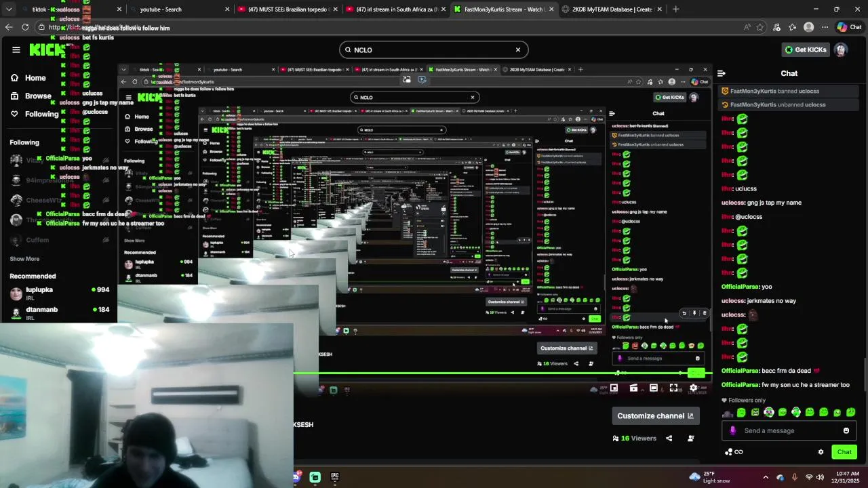Refresh the current page

click(x=25, y=27)
